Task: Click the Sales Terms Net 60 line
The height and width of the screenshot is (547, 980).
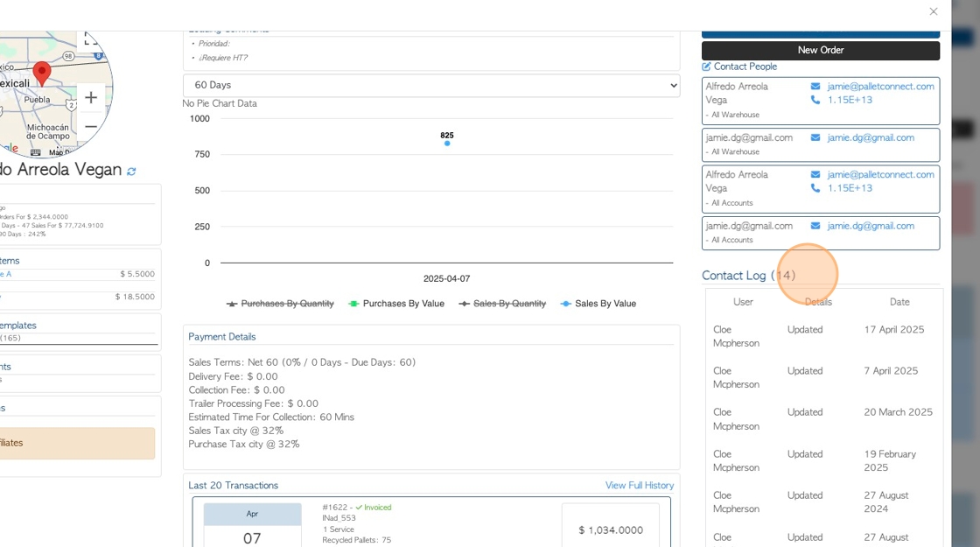Action: point(302,362)
